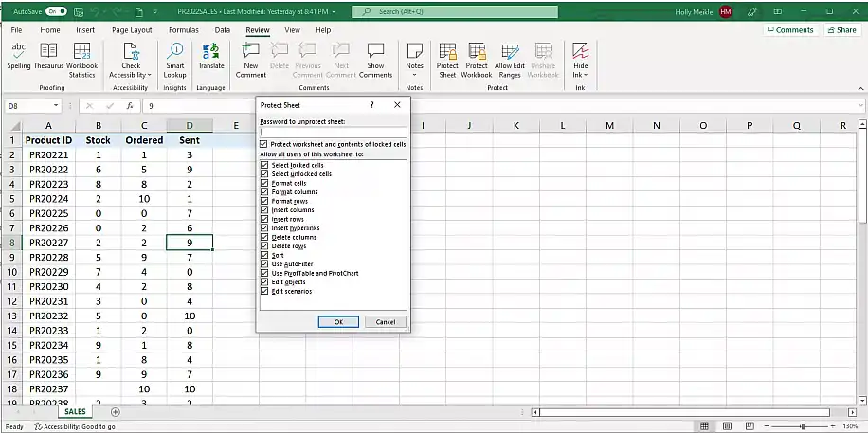Open the Notes menu
The width and height of the screenshot is (868, 433).
click(x=414, y=61)
